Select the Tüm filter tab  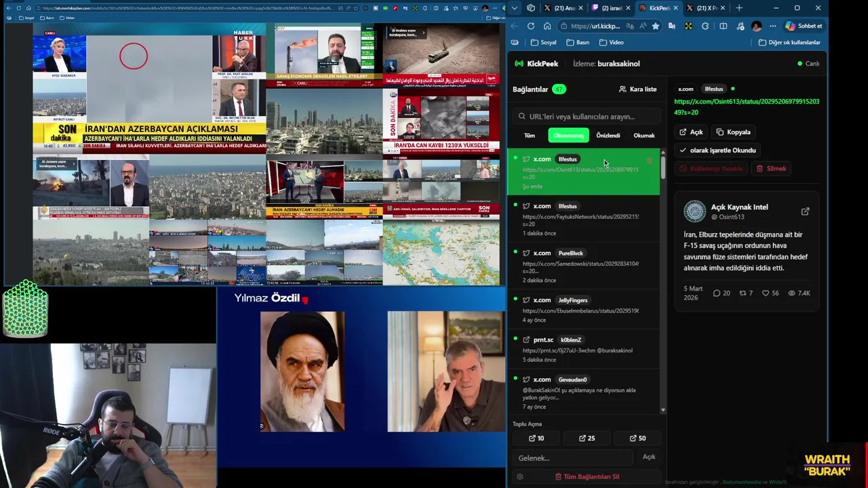(x=530, y=136)
